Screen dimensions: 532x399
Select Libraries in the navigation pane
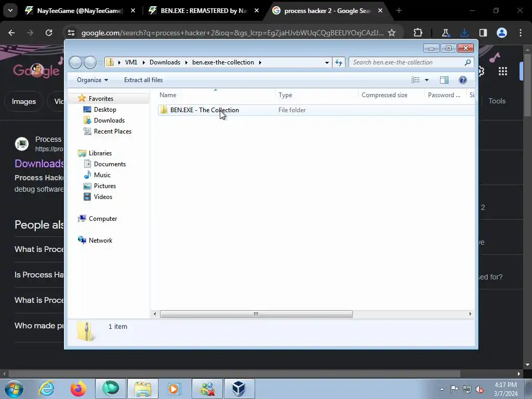[x=100, y=153]
